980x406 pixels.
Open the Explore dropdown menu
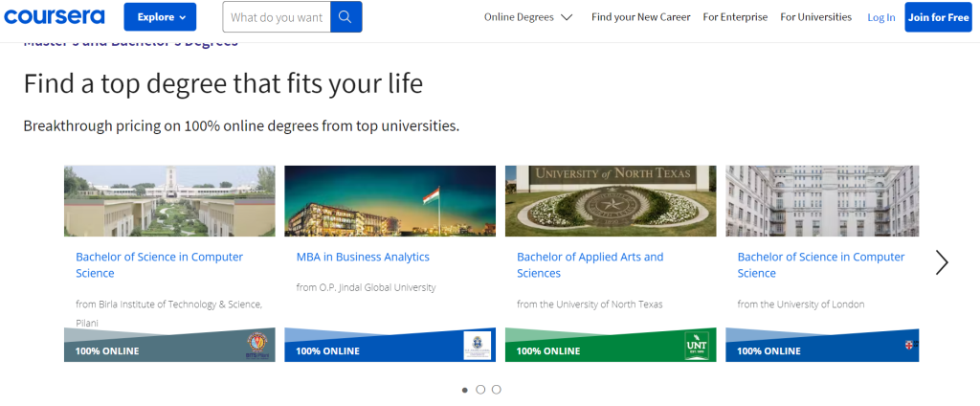[160, 17]
